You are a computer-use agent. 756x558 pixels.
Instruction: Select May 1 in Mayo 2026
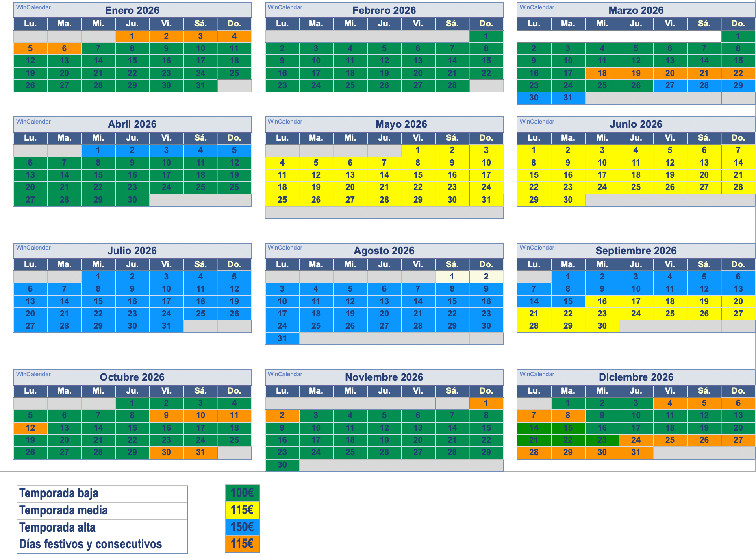pyautogui.click(x=418, y=150)
